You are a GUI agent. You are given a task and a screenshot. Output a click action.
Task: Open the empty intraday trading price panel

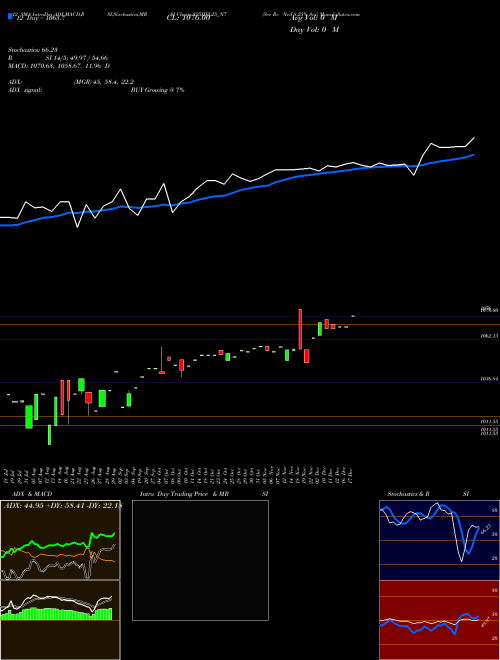tap(200, 560)
